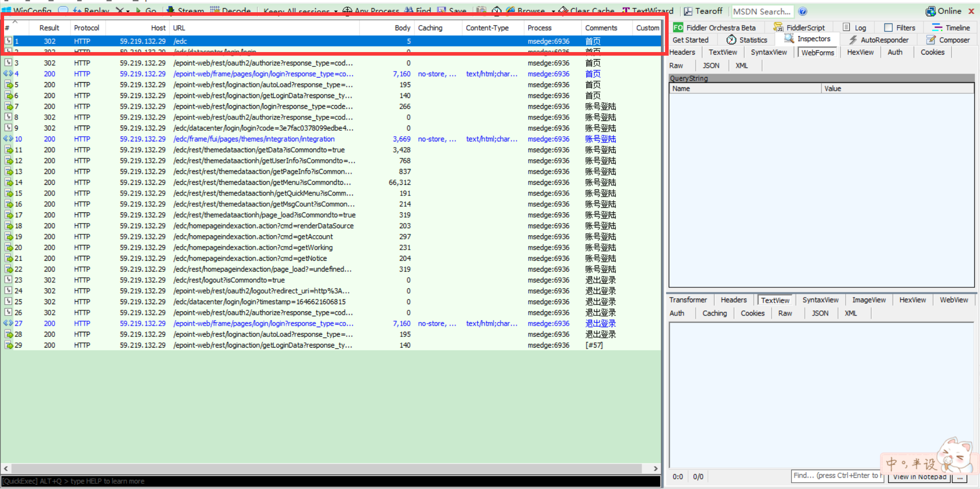The width and height of the screenshot is (980, 489).
Task: Focus the QuickExec command box
Action: point(331,481)
